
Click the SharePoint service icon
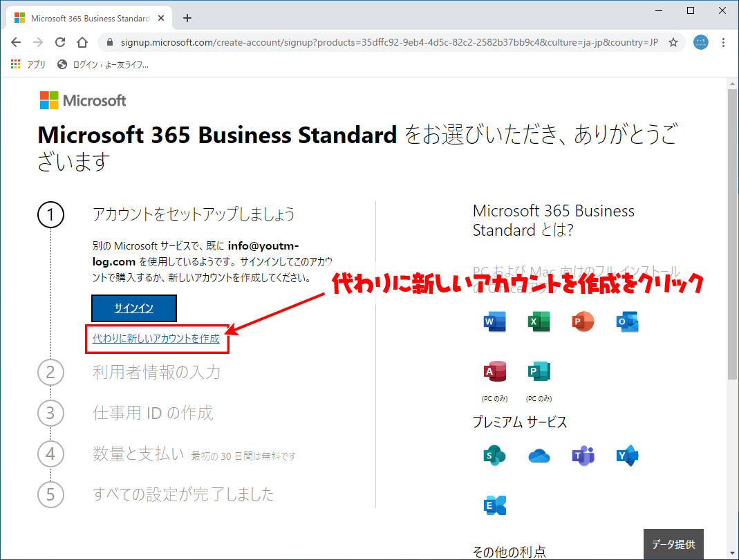[494, 456]
